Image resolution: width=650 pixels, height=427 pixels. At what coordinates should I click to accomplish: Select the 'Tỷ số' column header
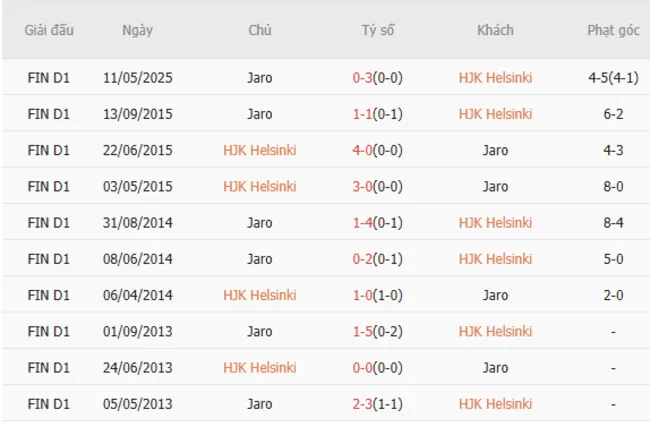(x=378, y=30)
